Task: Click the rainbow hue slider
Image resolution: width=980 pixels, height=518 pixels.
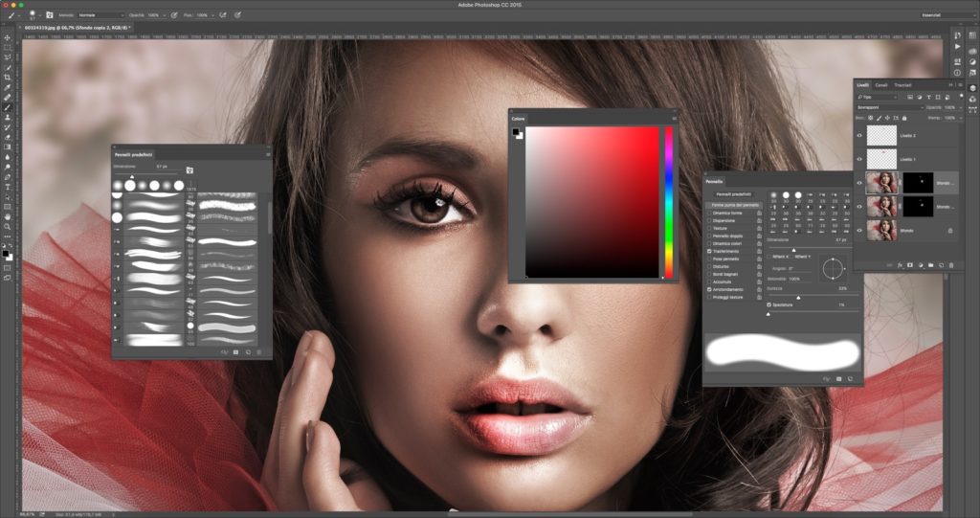Action: [669, 202]
